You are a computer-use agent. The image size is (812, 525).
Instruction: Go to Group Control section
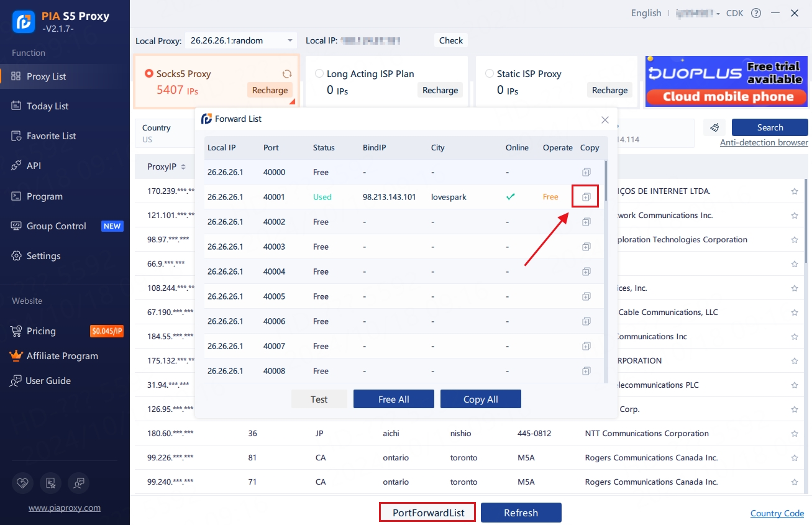click(56, 226)
